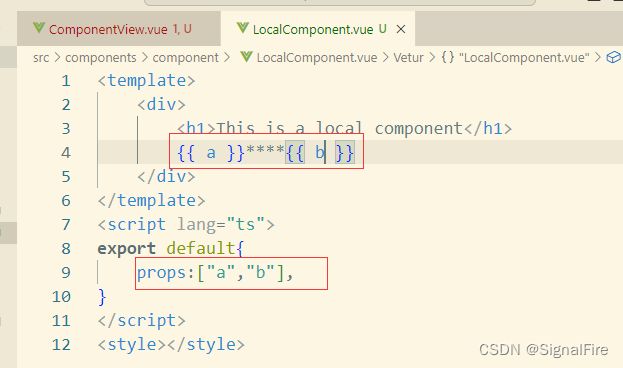Click the <style></style> line

[171, 344]
